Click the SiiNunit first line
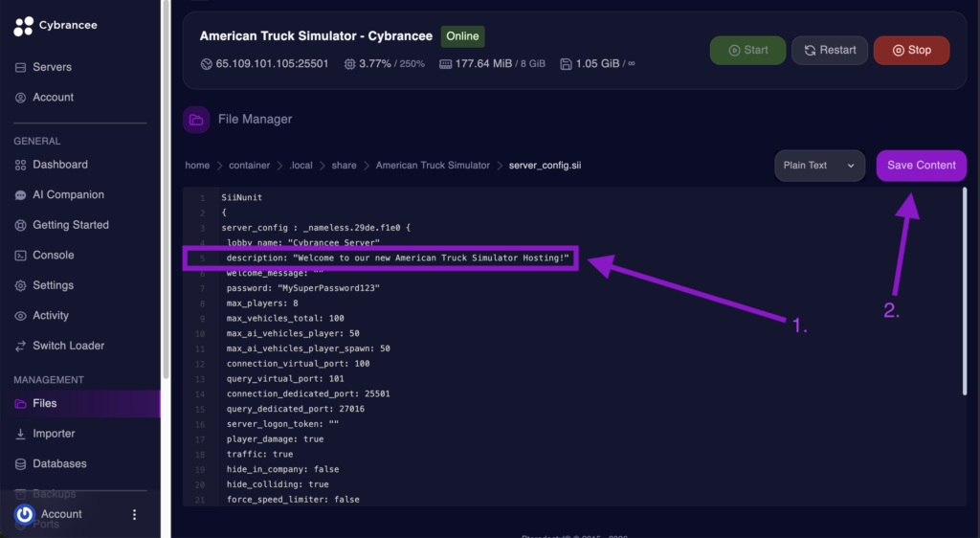This screenshot has width=980, height=538. coord(242,197)
